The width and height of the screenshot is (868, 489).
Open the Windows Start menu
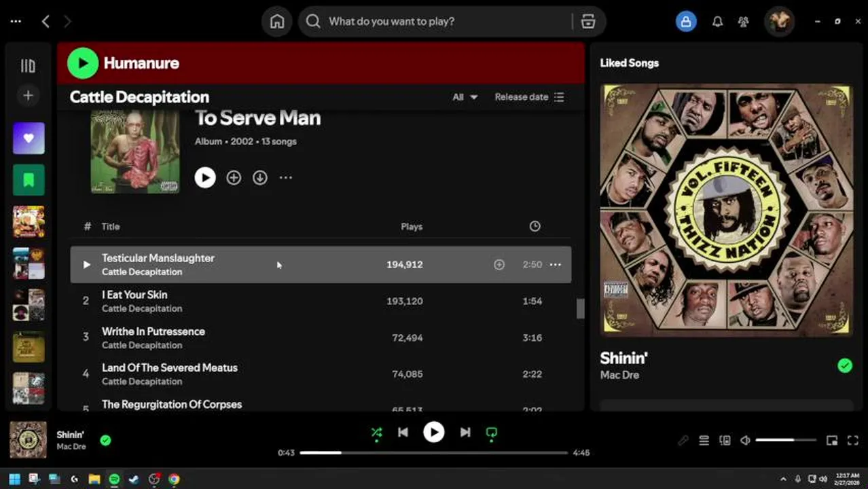[x=14, y=479]
